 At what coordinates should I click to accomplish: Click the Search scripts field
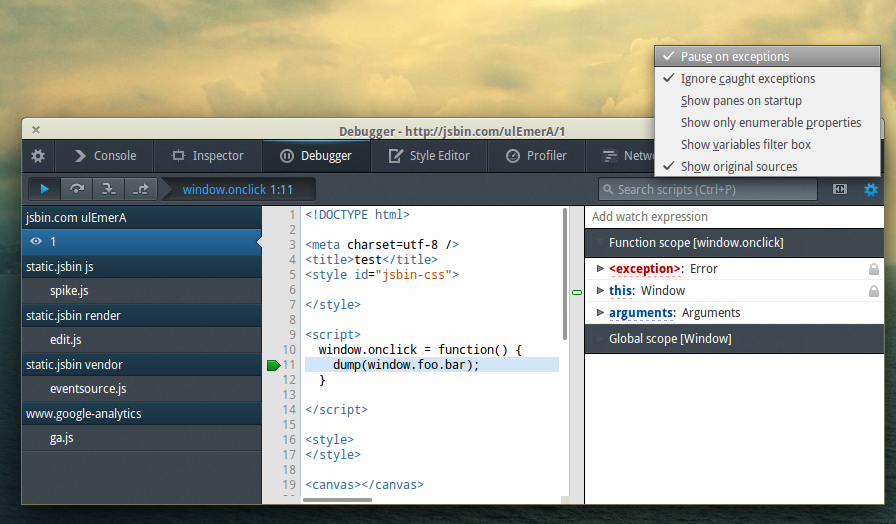pyautogui.click(x=707, y=189)
